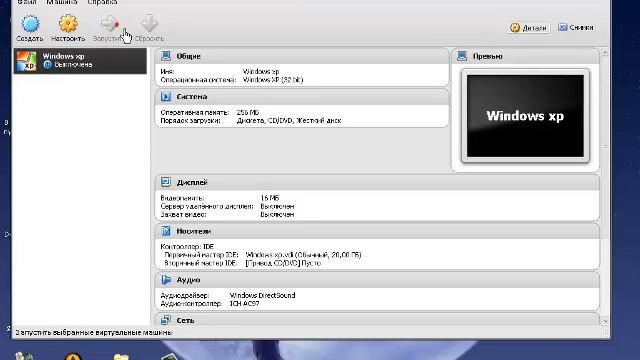Click the 'Windows xp.vdi' disk entry text
The image size is (640, 360).
303,255
